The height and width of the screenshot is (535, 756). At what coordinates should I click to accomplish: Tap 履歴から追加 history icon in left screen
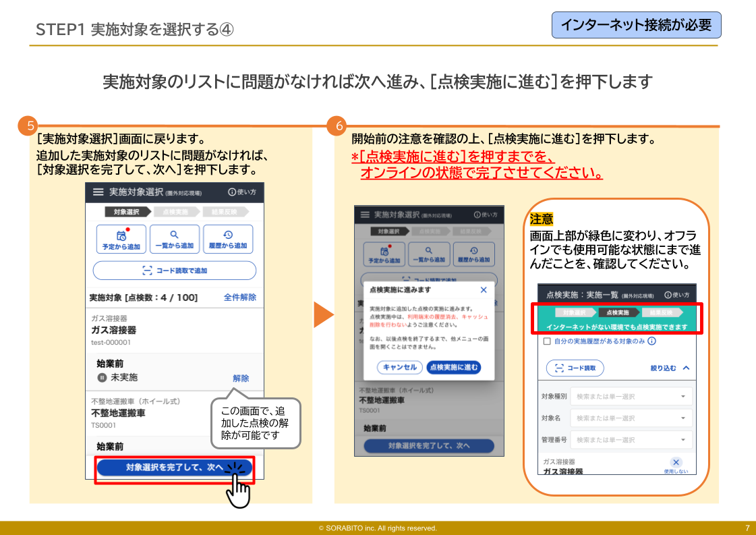click(x=227, y=235)
